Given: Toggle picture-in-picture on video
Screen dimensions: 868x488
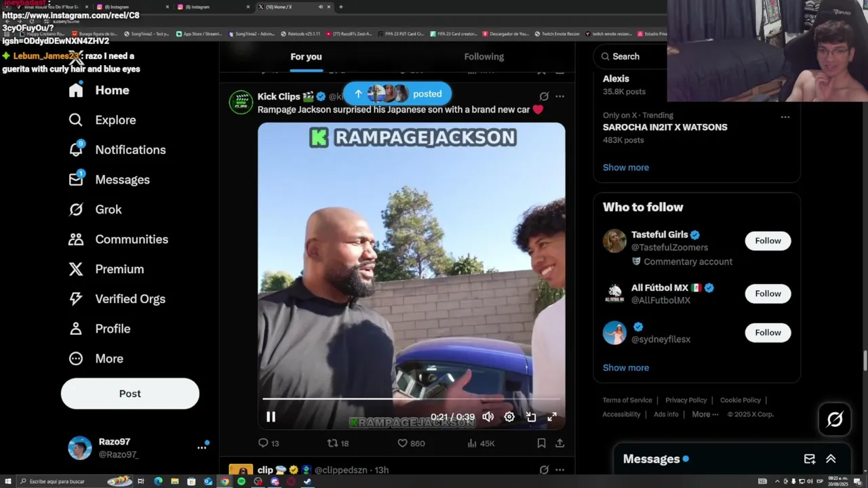Looking at the screenshot, I should [x=531, y=417].
